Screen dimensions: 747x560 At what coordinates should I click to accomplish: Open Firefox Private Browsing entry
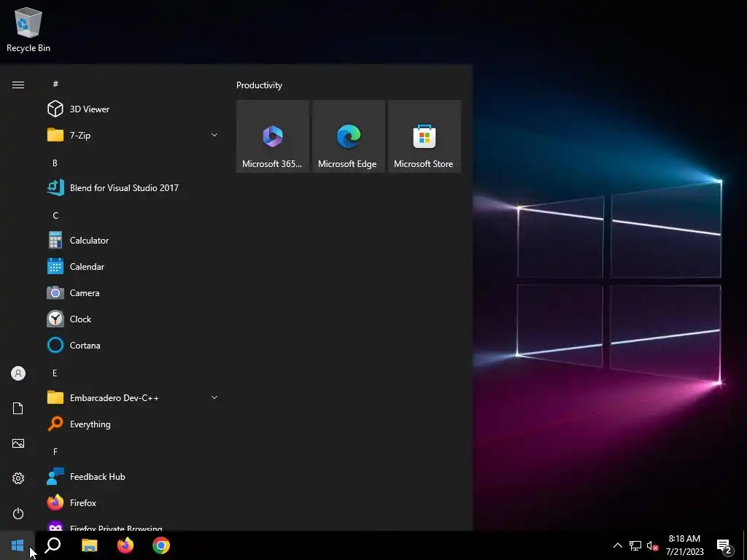133,524
